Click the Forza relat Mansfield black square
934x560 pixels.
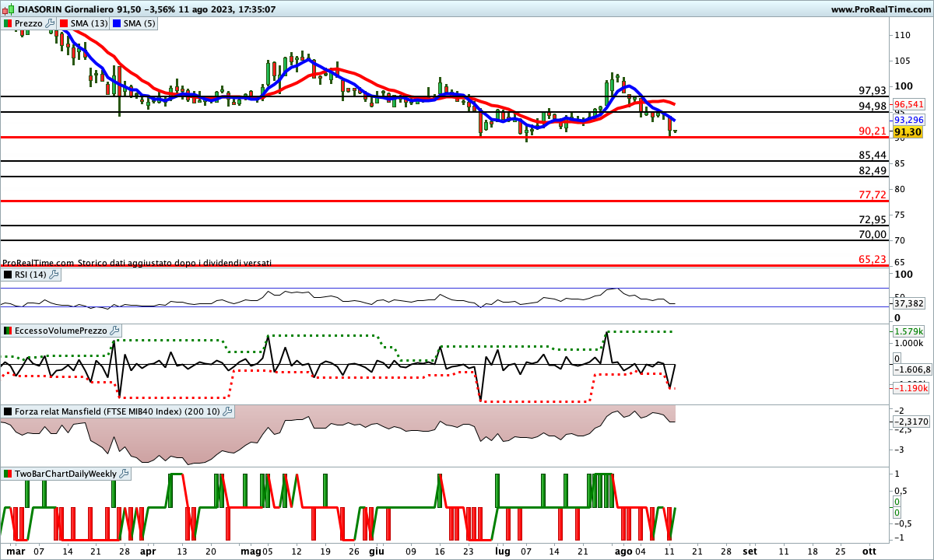pyautogui.click(x=8, y=411)
